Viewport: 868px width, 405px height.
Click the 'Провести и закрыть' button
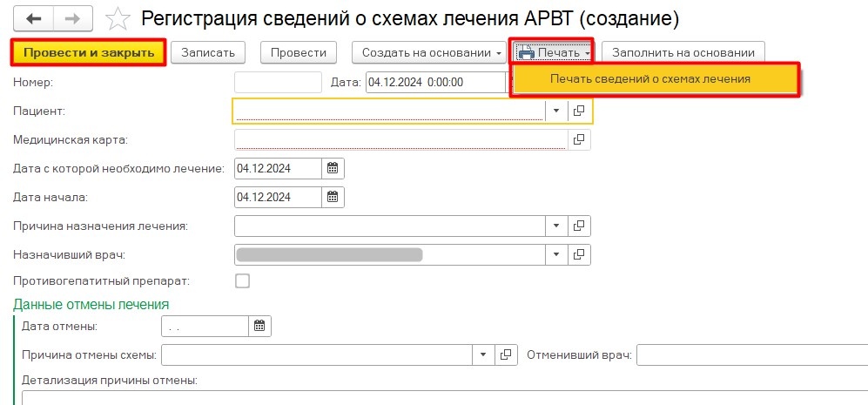(88, 52)
